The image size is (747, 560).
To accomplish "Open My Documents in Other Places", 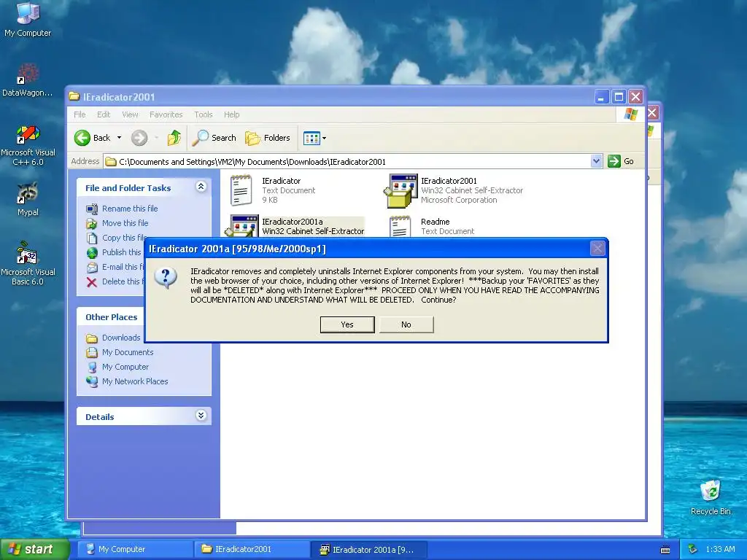I will (x=128, y=352).
